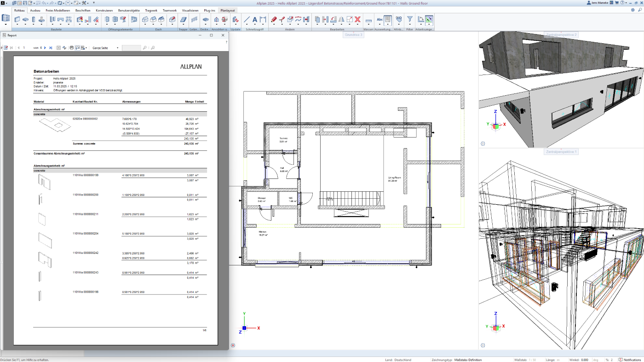Click the Maßstab 1:50 scale in the status bar
This screenshot has height=362, width=644.
click(531, 360)
